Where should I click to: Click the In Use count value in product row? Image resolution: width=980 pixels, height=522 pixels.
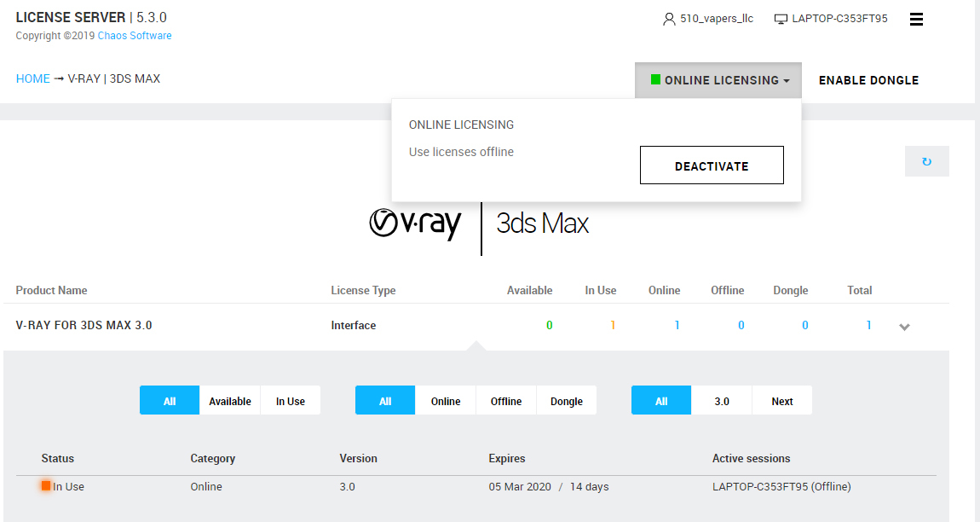pos(613,325)
